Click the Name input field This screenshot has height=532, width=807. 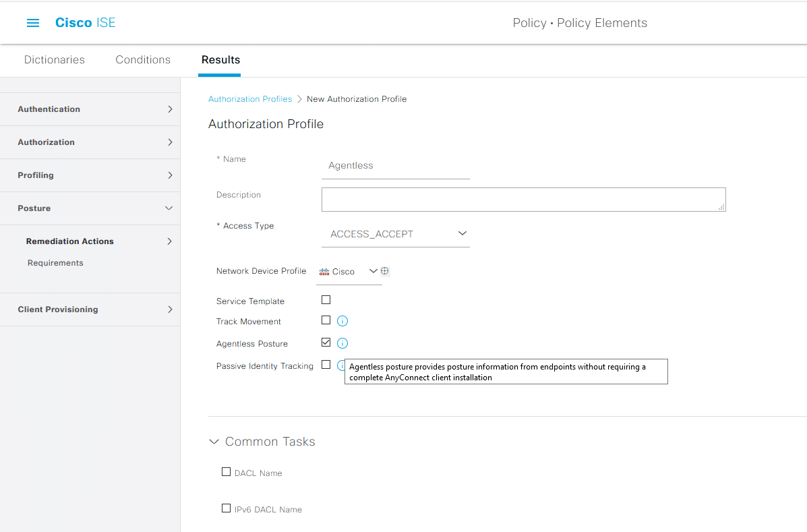tap(395, 166)
